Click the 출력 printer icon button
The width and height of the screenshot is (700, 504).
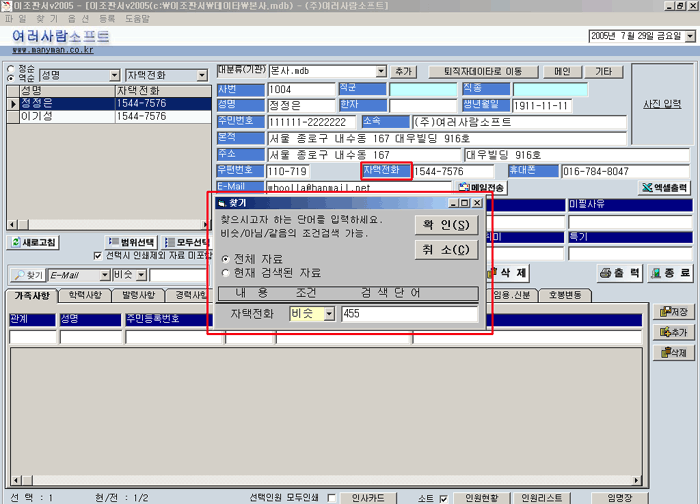click(620, 273)
